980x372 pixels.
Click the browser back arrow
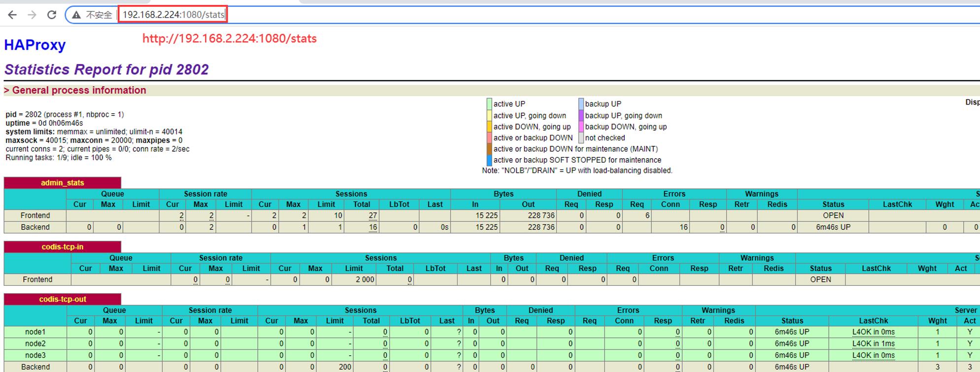[x=12, y=15]
